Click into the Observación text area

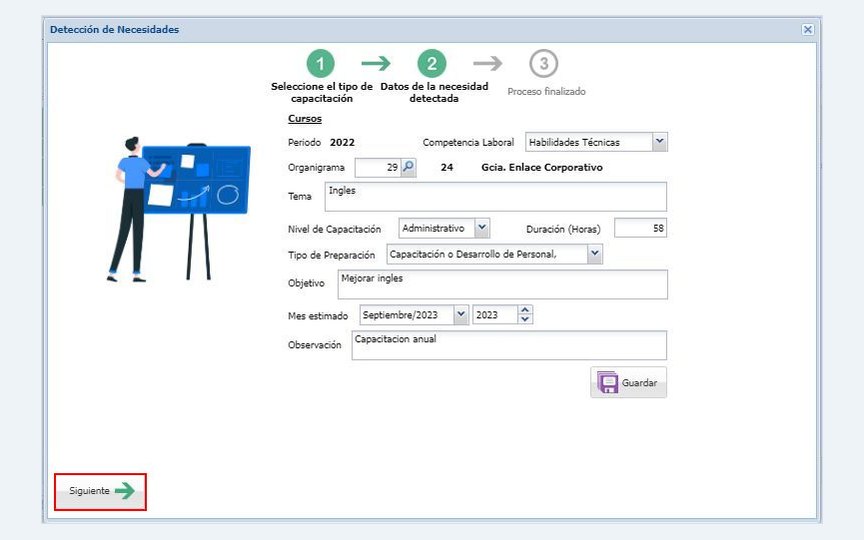[x=509, y=345]
